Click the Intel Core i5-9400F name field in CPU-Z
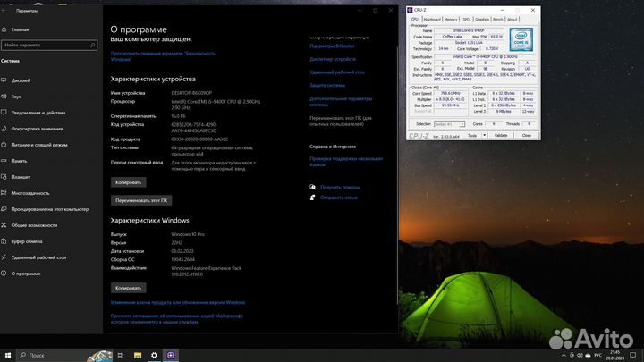 coord(469,30)
